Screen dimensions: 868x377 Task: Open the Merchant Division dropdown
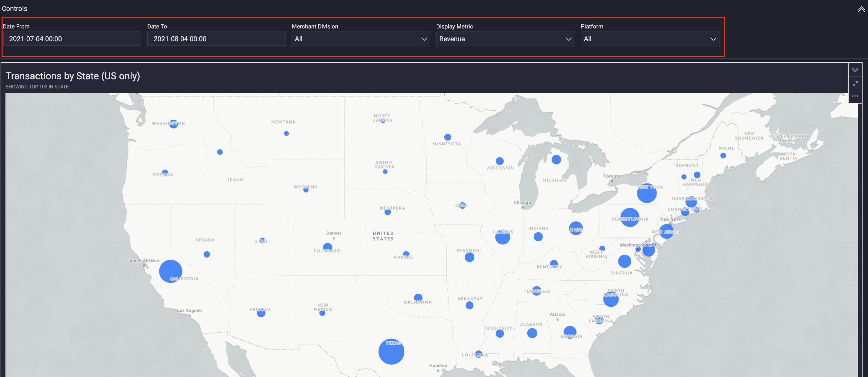(361, 39)
